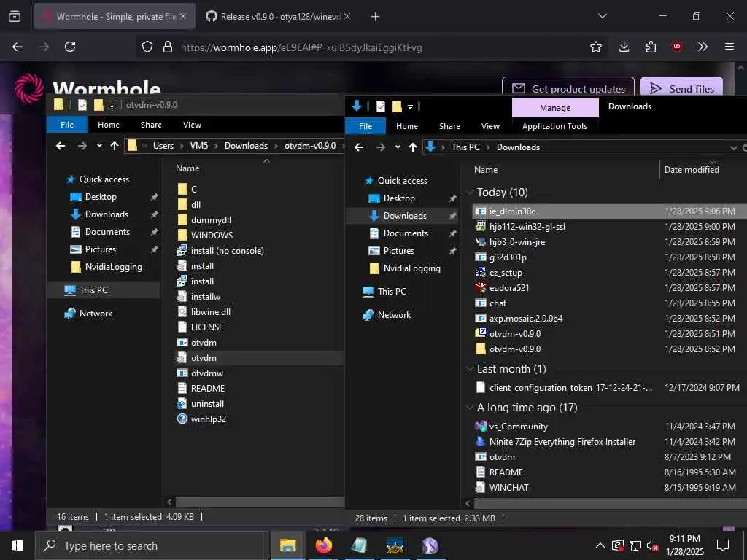Click Network in otvdm-v0.9.0 window sidebar
The height and width of the screenshot is (560, 747).
pyautogui.click(x=96, y=314)
